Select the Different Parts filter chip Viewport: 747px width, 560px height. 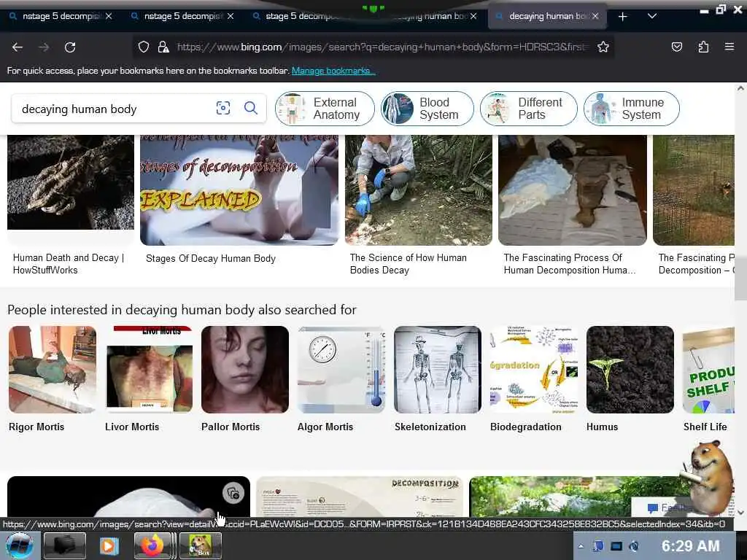(529, 109)
